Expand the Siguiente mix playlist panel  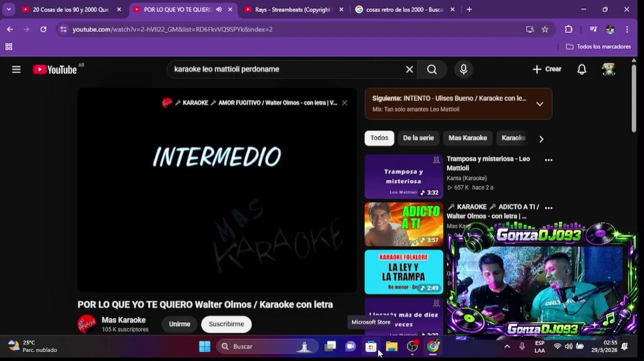pos(540,104)
